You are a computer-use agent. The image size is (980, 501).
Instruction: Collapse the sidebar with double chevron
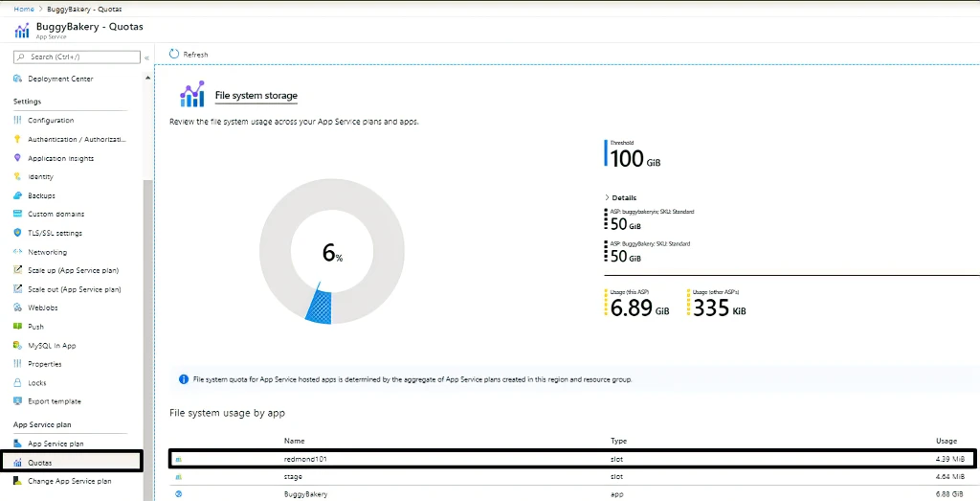[147, 57]
